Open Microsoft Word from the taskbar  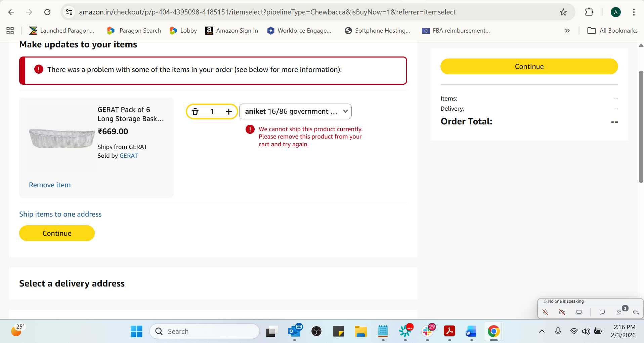471,332
